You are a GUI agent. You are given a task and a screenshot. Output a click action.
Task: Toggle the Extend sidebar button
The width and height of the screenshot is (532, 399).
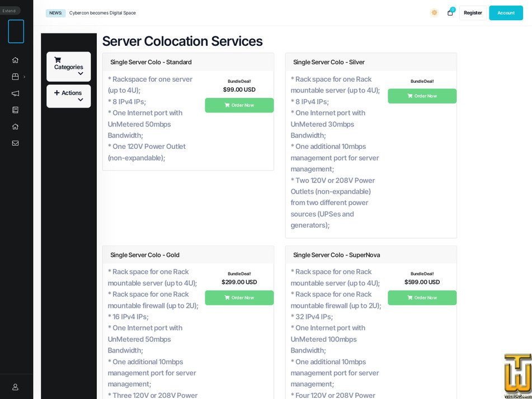(10, 11)
